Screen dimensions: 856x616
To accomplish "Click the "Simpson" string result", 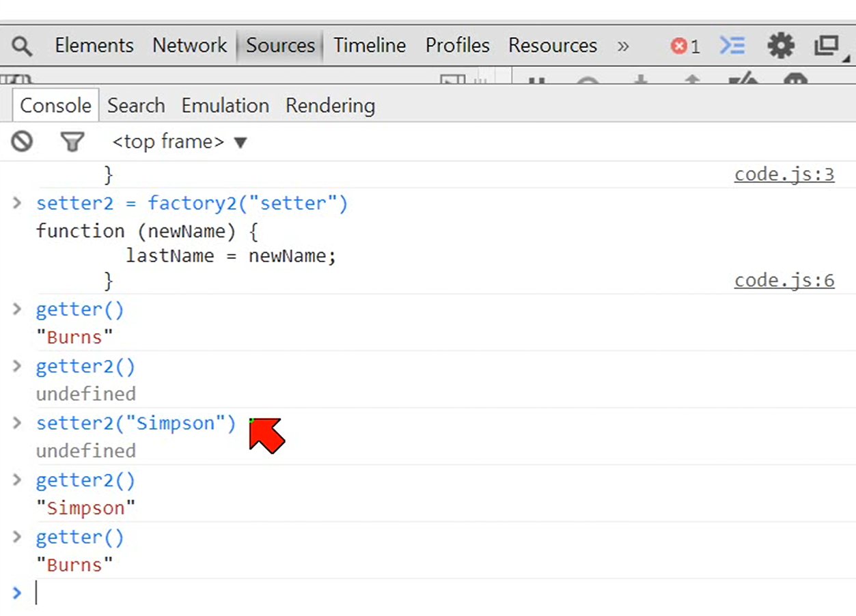I will 85,508.
